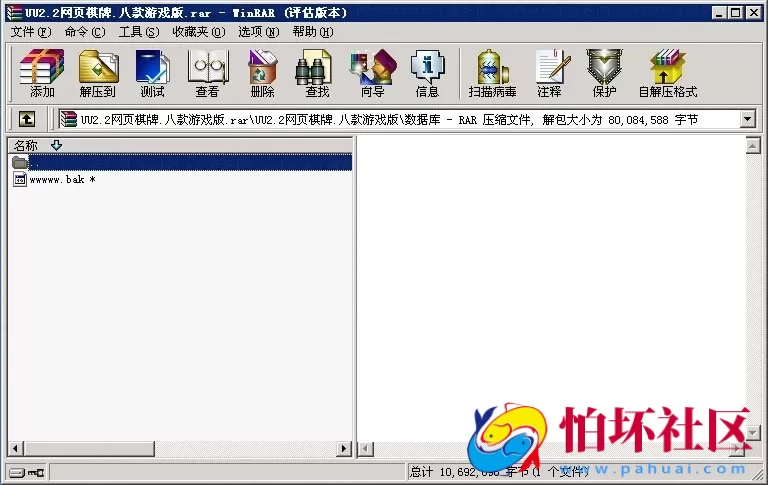Click the Delete (删除) toolbar icon

point(263,73)
